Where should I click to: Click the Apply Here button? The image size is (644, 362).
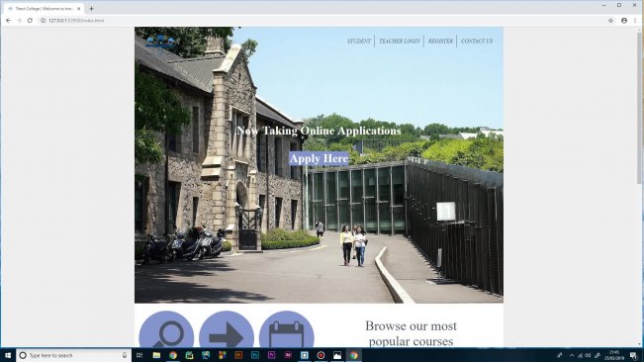(319, 159)
